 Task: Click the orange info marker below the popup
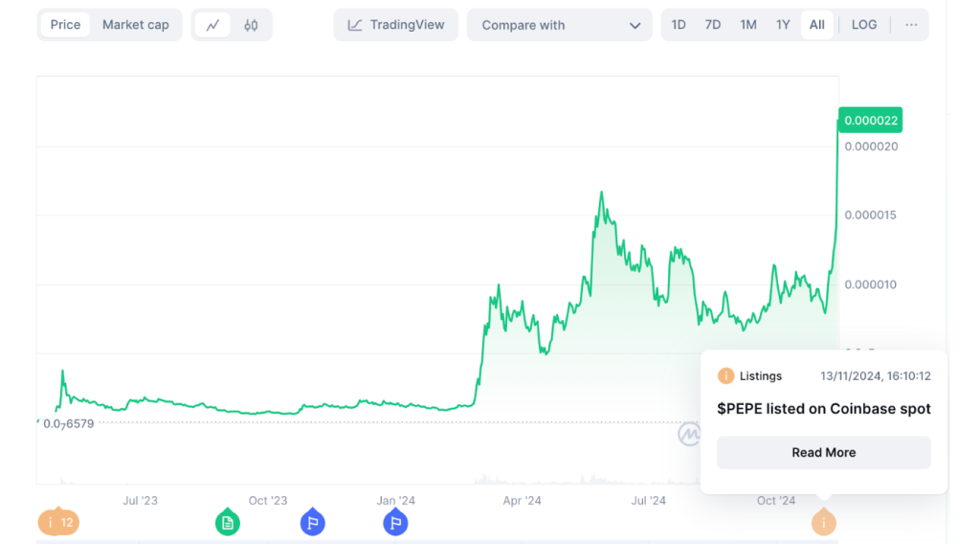tap(823, 522)
